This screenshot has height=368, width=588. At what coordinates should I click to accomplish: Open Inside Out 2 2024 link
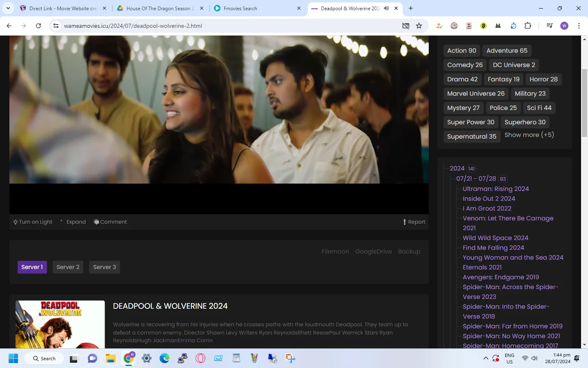(x=489, y=199)
